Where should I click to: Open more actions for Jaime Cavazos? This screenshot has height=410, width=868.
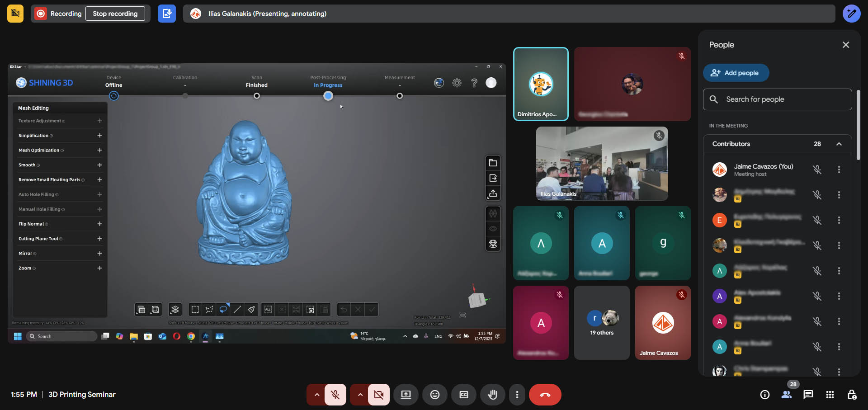839,170
